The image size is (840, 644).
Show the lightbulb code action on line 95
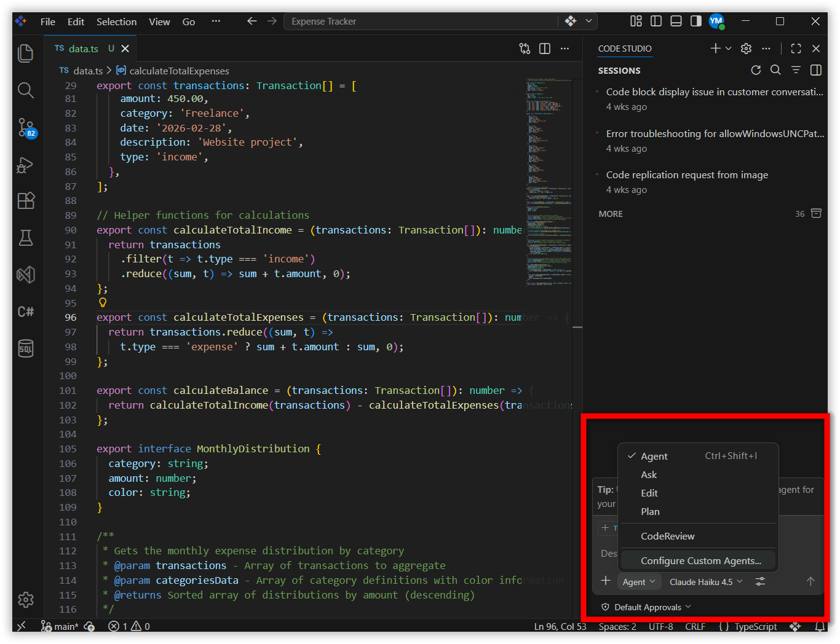pyautogui.click(x=103, y=302)
